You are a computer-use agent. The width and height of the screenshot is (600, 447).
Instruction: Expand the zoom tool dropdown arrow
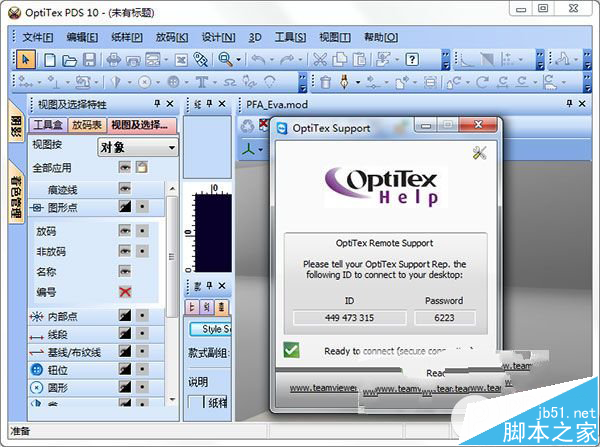[x=238, y=60]
